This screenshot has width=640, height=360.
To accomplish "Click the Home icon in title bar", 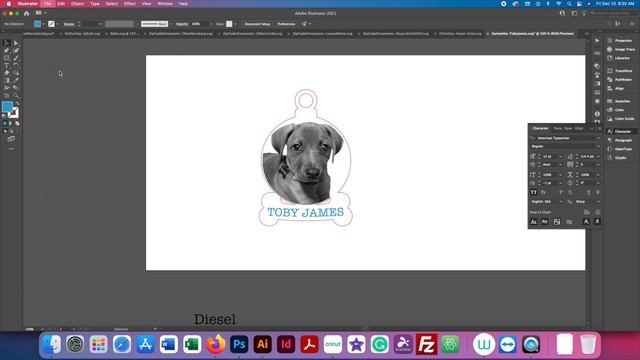I will (x=27, y=13).
